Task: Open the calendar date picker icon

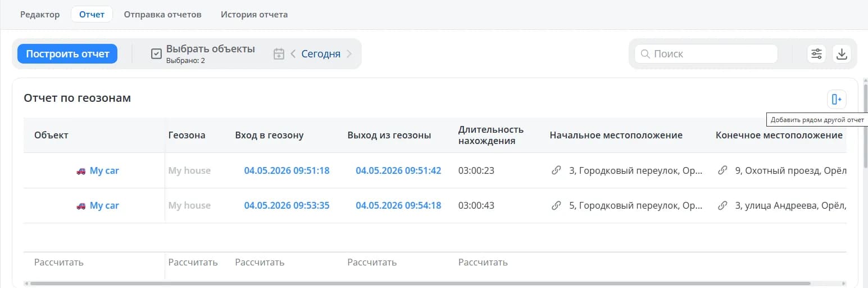Action: (x=279, y=54)
